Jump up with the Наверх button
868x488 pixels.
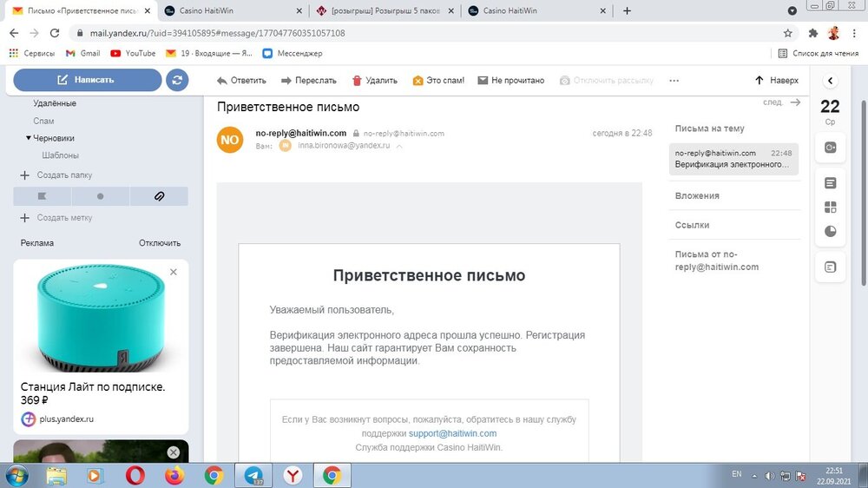[777, 80]
